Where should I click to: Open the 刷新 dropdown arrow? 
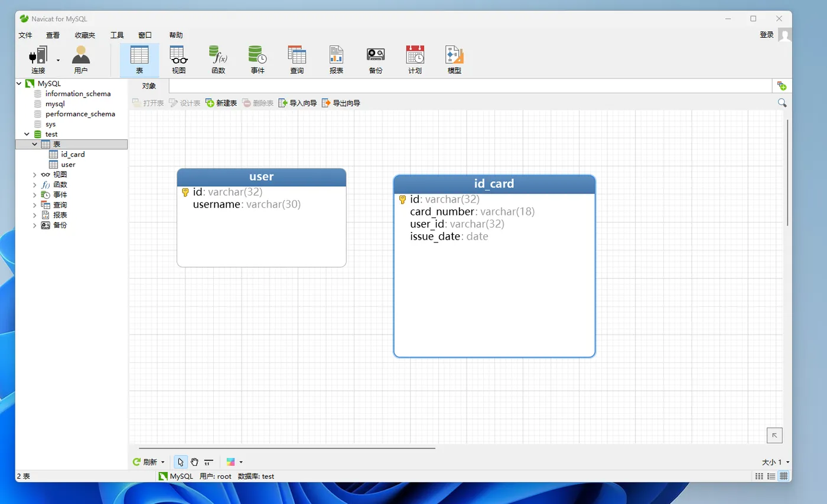coord(163,462)
